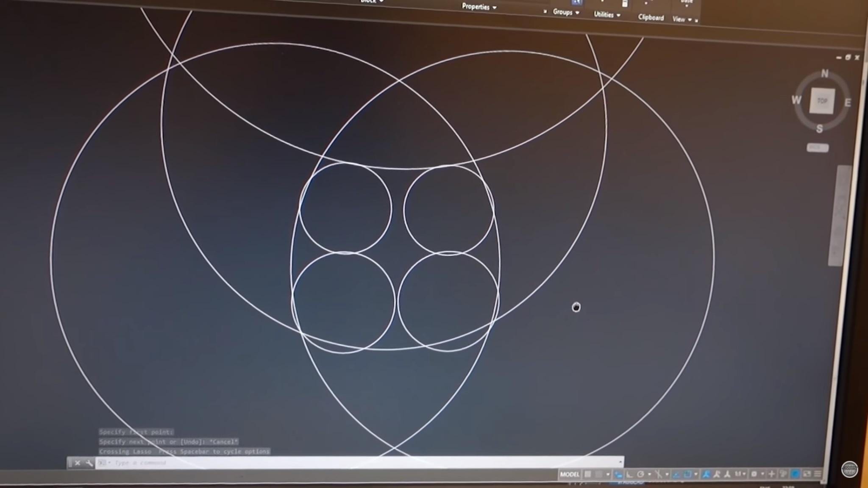
Task: Click ViewCube S compass direction
Action: (819, 129)
